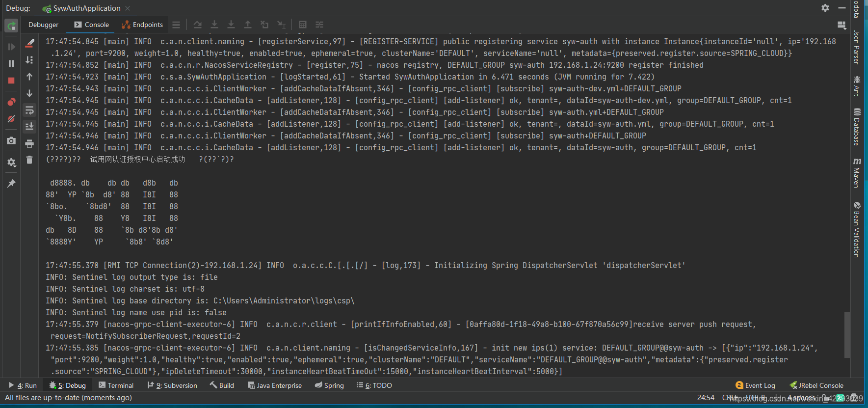Toggle Soft-Wrap in the console
The image size is (868, 408).
29,110
